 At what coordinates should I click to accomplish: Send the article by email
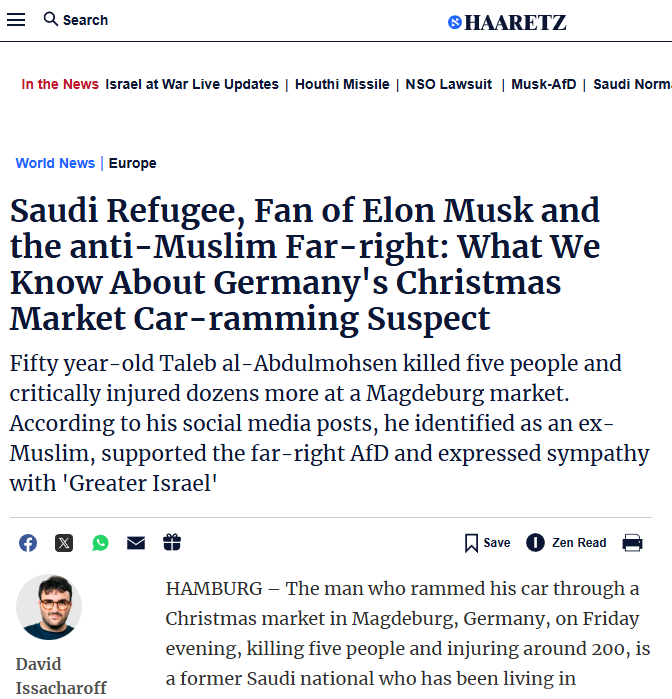tap(136, 543)
